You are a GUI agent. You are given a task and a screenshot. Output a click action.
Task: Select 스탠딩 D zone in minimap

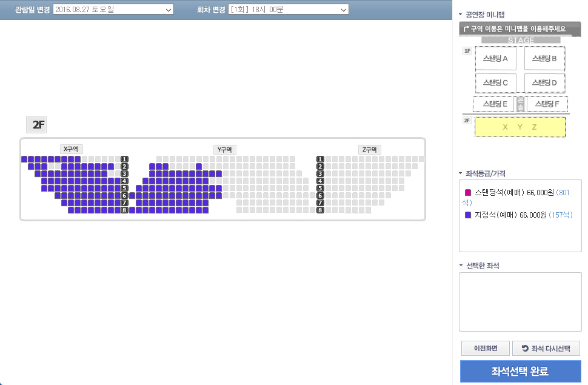pyautogui.click(x=544, y=82)
